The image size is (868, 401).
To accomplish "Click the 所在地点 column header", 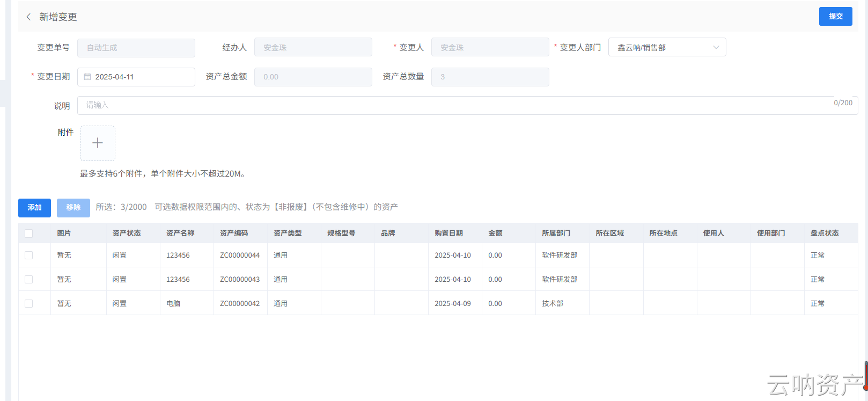I will (664, 234).
